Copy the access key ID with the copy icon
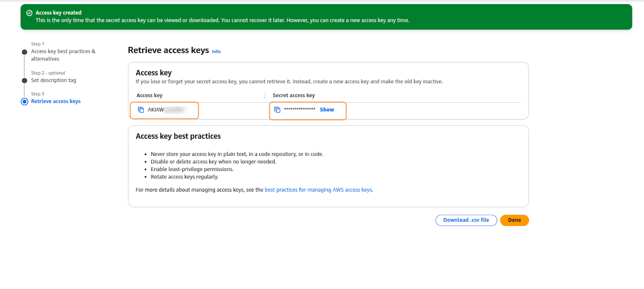 pyautogui.click(x=141, y=110)
